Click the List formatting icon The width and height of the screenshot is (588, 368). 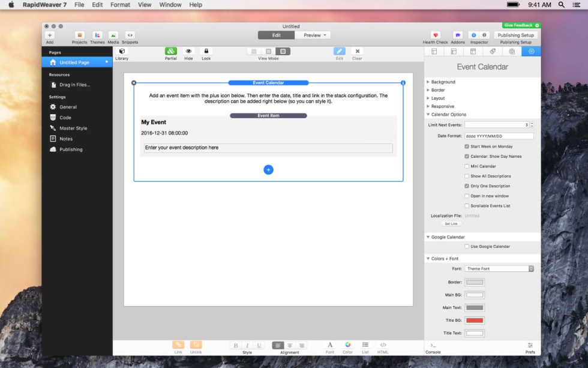(365, 345)
